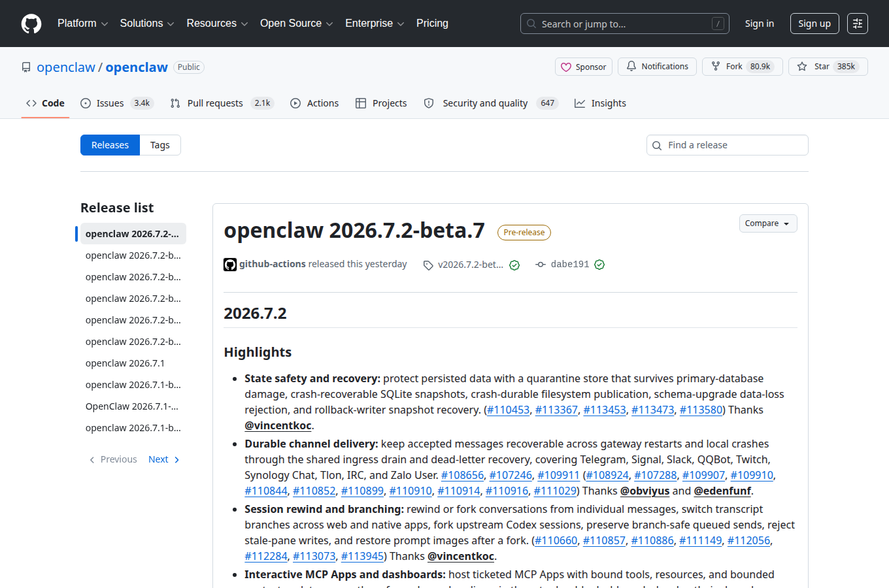This screenshot has width=889, height=588.
Task: Click the Public visibility badge
Action: (189, 67)
